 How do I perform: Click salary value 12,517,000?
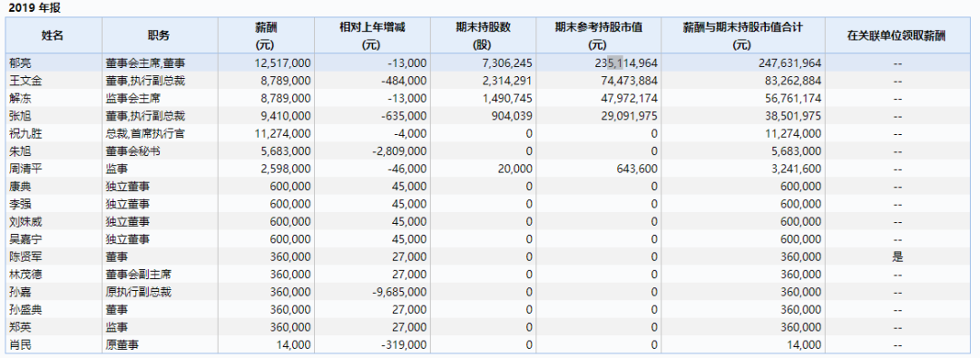point(282,63)
